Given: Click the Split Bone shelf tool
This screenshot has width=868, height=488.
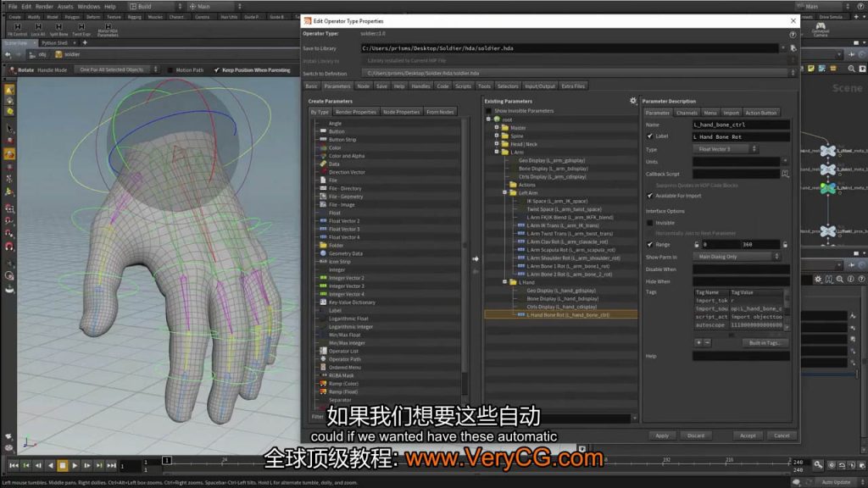Looking at the screenshot, I should pyautogui.click(x=58, y=30).
